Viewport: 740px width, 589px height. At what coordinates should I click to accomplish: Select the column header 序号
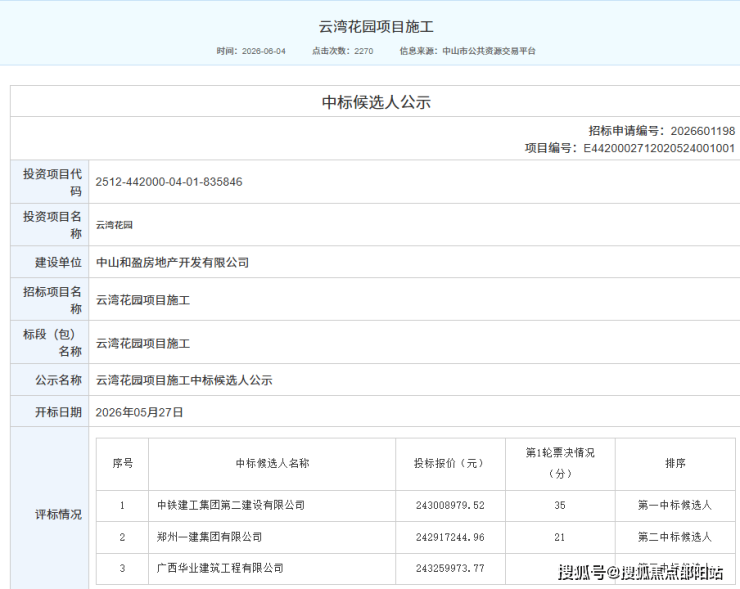(x=123, y=463)
